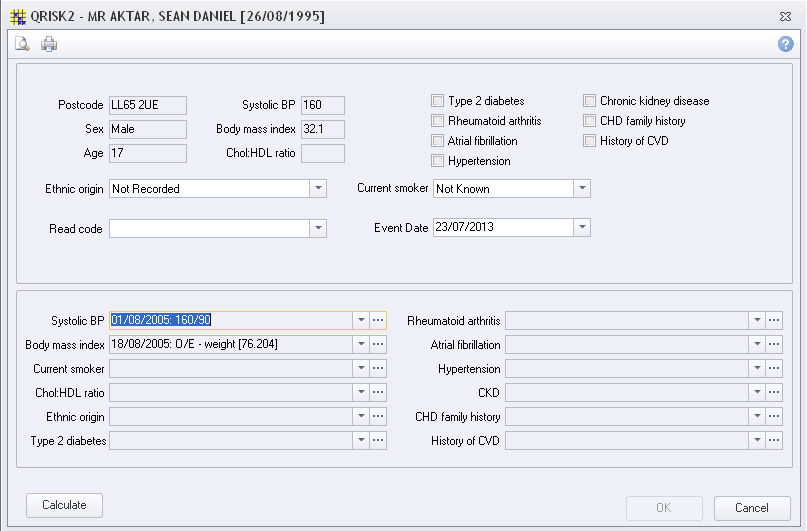
Task: Open the Read code combo box
Action: (x=318, y=229)
